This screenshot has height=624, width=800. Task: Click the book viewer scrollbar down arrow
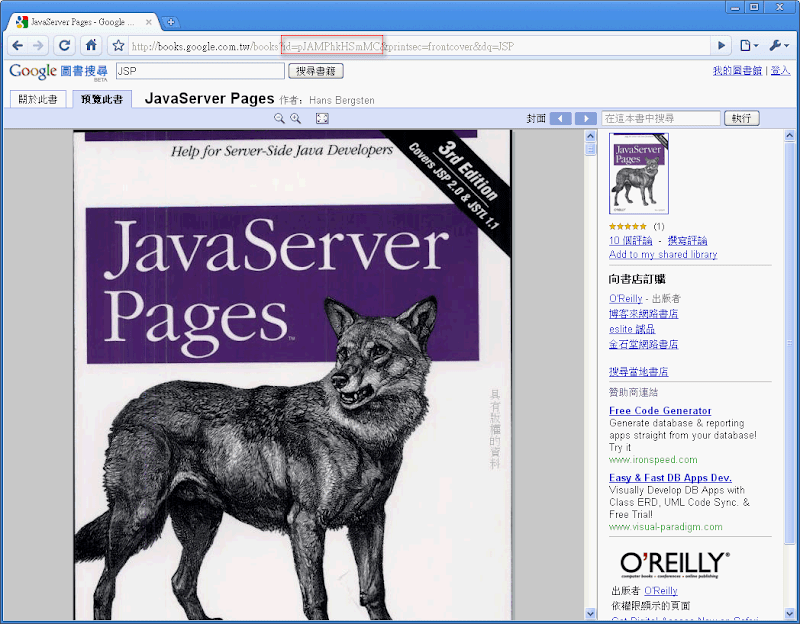click(590, 613)
